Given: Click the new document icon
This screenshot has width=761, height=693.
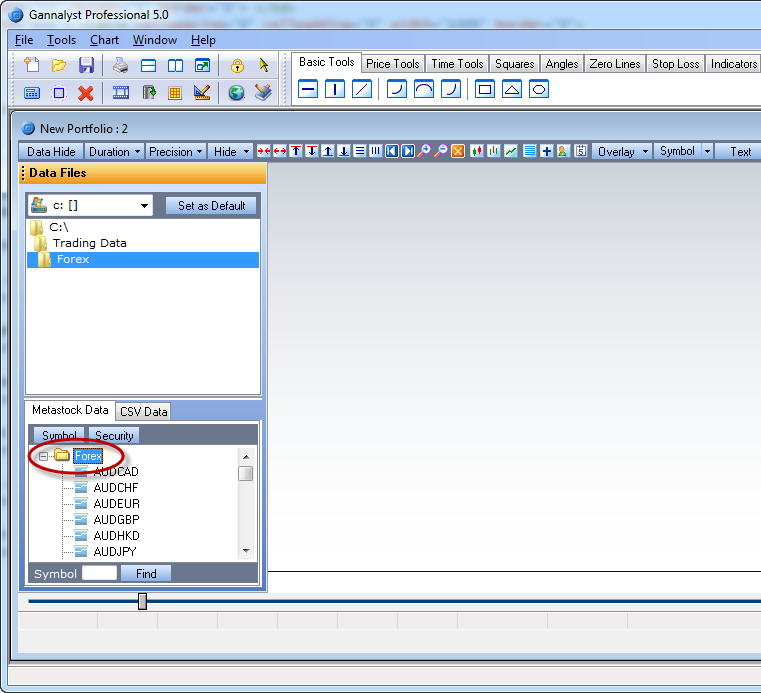Looking at the screenshot, I should click(32, 65).
